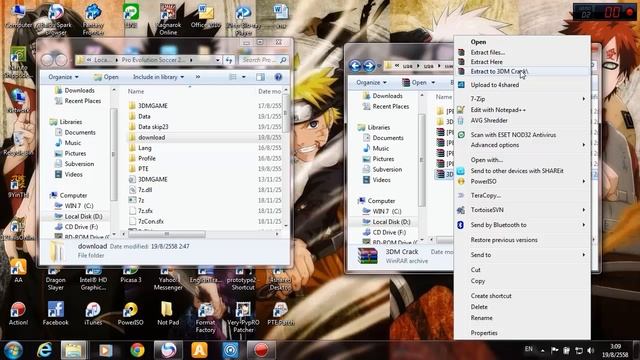Image resolution: width=640 pixels, height=360 pixels.
Task: Click SHAREit icon in context menu
Action: pos(461,171)
